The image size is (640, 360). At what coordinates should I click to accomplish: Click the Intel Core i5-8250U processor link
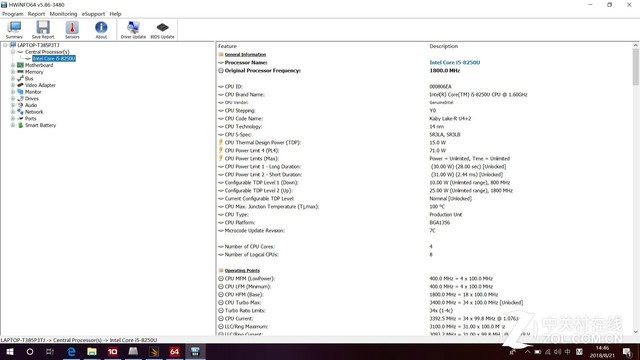point(455,62)
